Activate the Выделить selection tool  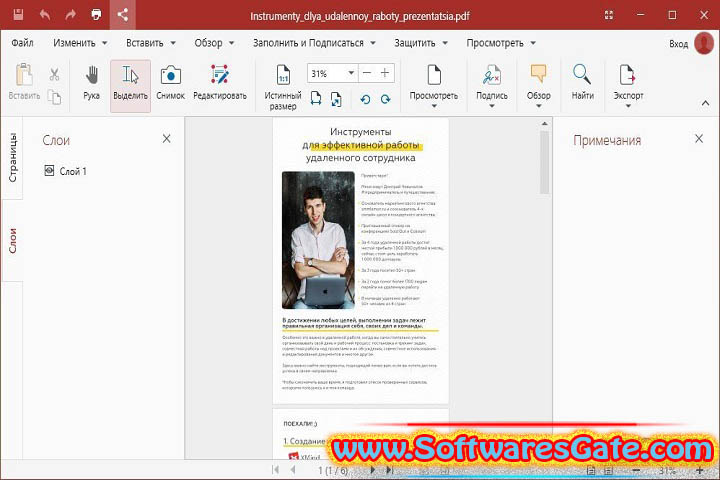(x=130, y=85)
